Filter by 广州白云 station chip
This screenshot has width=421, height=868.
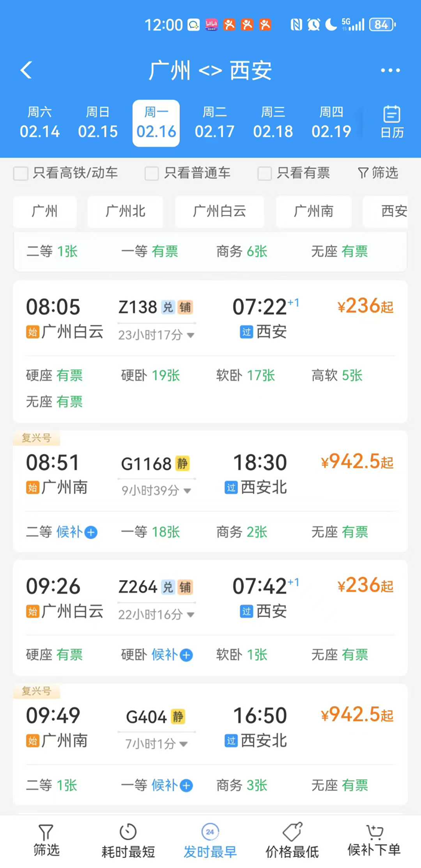click(x=219, y=211)
